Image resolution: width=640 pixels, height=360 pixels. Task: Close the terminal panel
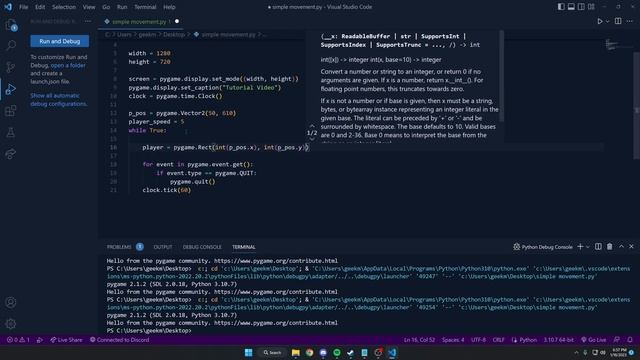631,247
